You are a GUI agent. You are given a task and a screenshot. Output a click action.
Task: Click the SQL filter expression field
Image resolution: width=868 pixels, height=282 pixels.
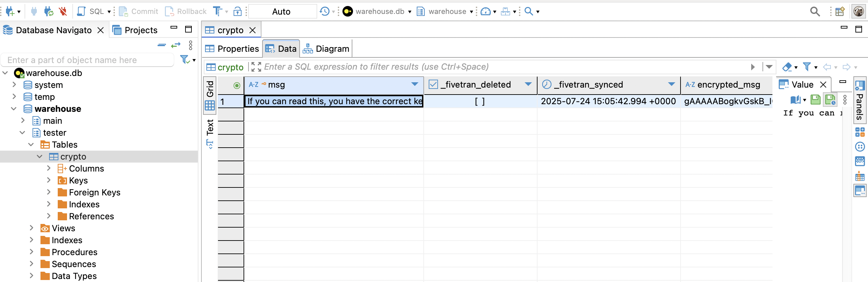(505, 67)
